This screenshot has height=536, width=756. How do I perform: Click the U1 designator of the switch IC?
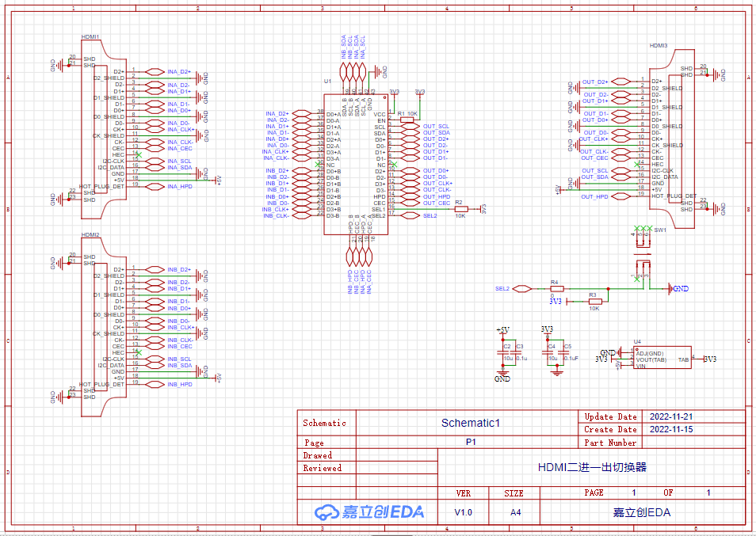coord(327,82)
